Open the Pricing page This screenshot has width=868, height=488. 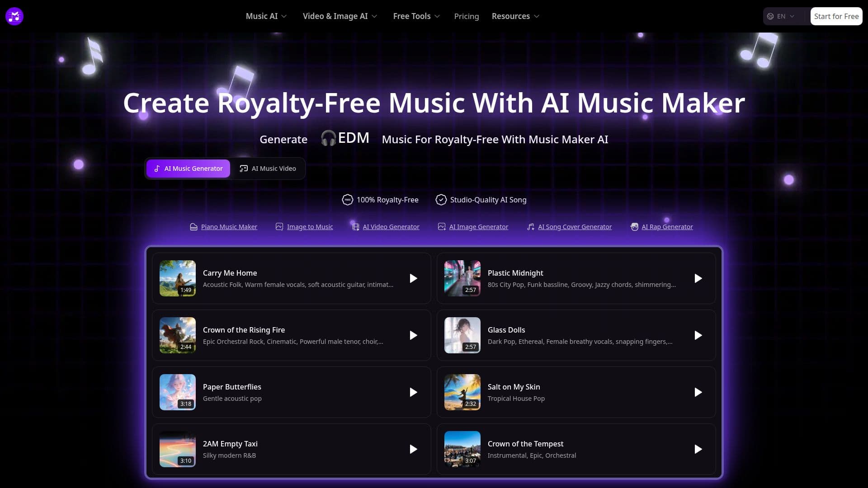466,16
